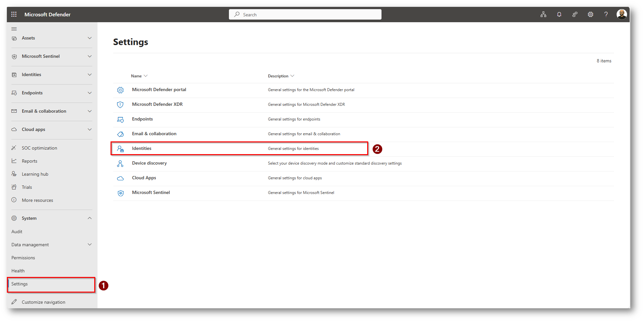Viewport: 644px width, 322px height.
Task: Collapse navigation with the hamburger menu icon
Action: pyautogui.click(x=14, y=29)
